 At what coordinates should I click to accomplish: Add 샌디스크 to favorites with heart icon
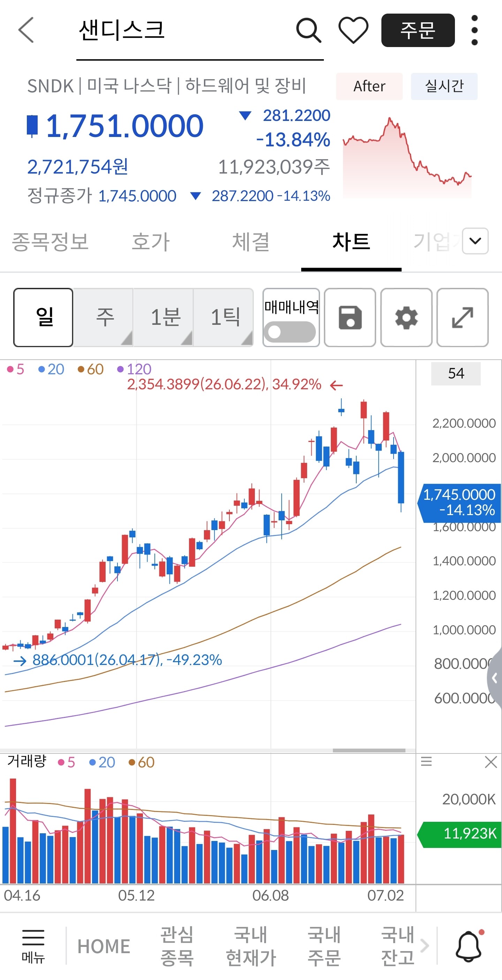tap(353, 30)
